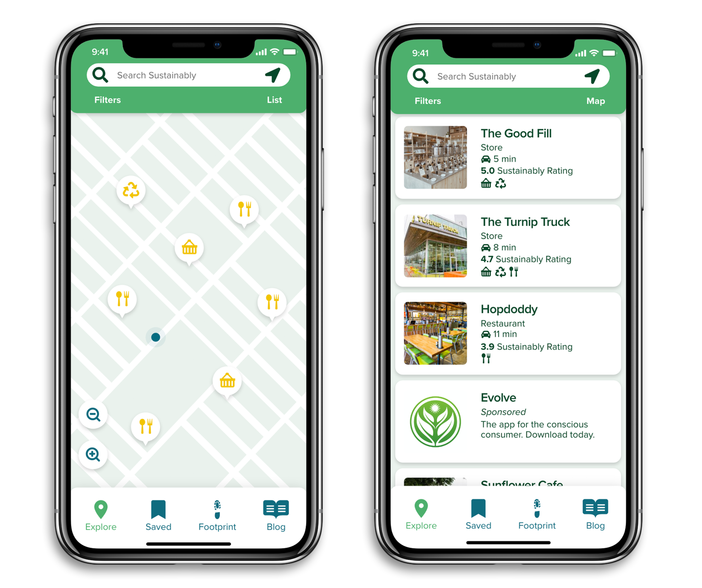This screenshot has height=588, width=702.
Task: Zoom out using minus button
Action: pyautogui.click(x=93, y=414)
